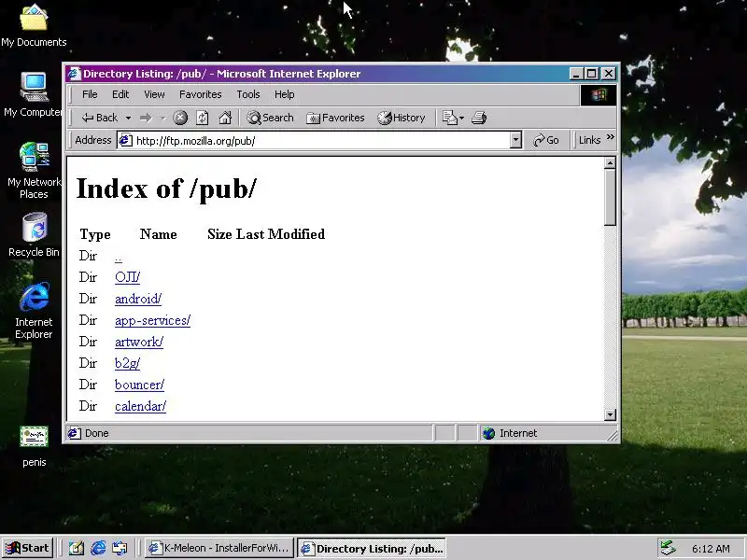Click the 6:12 AM clock

click(x=711, y=549)
